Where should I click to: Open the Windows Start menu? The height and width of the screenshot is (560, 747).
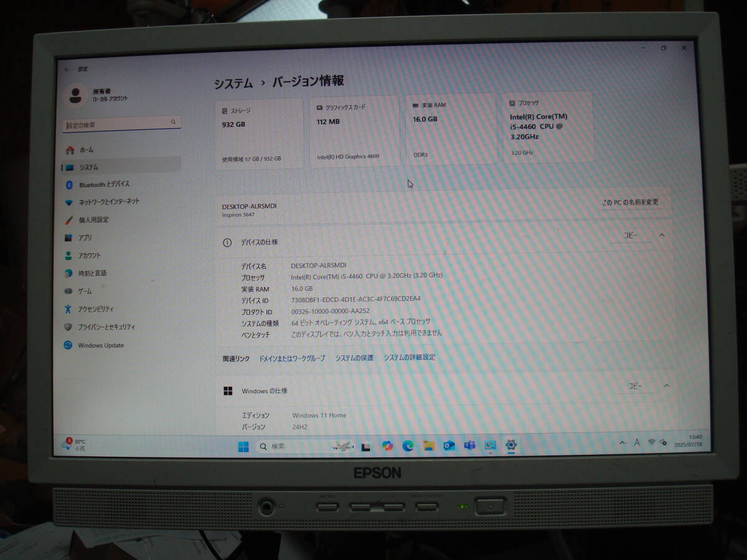tap(243, 447)
